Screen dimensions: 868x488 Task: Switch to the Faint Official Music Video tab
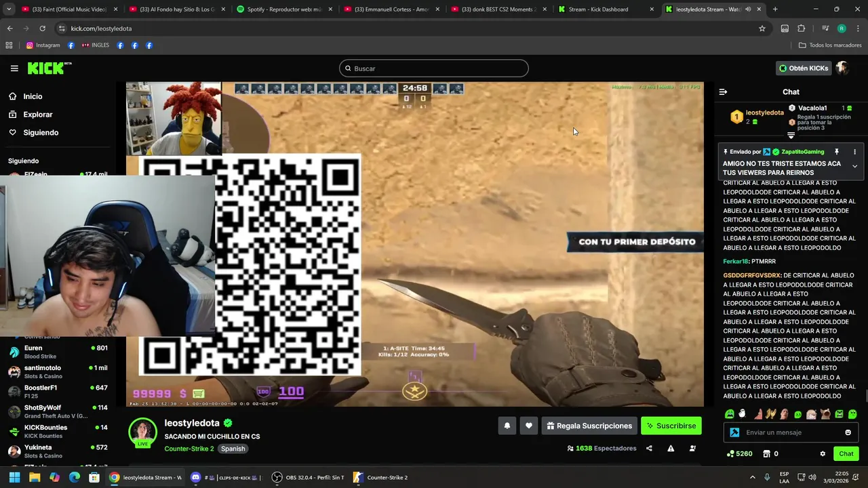(x=69, y=9)
